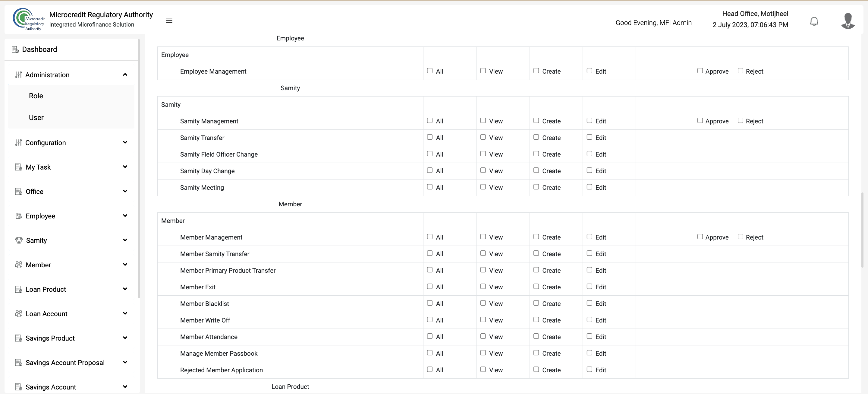
Task: Expand the Loan Account chevron
Action: coord(125,313)
